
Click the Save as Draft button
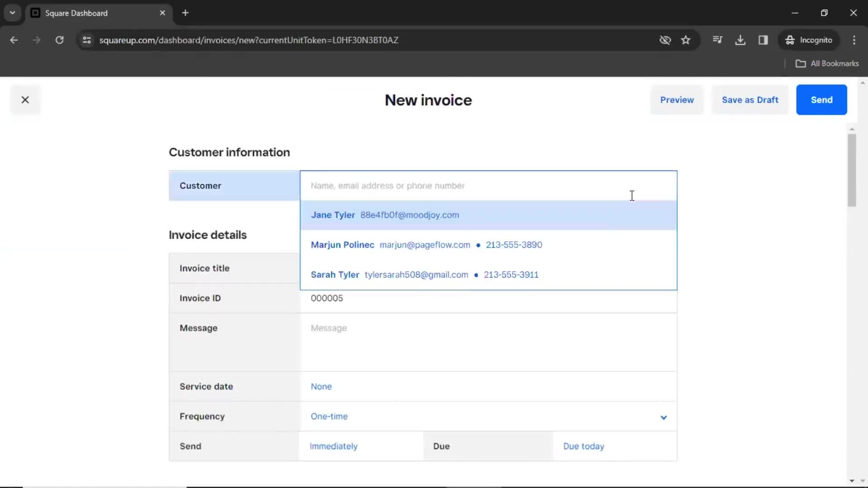tap(750, 99)
